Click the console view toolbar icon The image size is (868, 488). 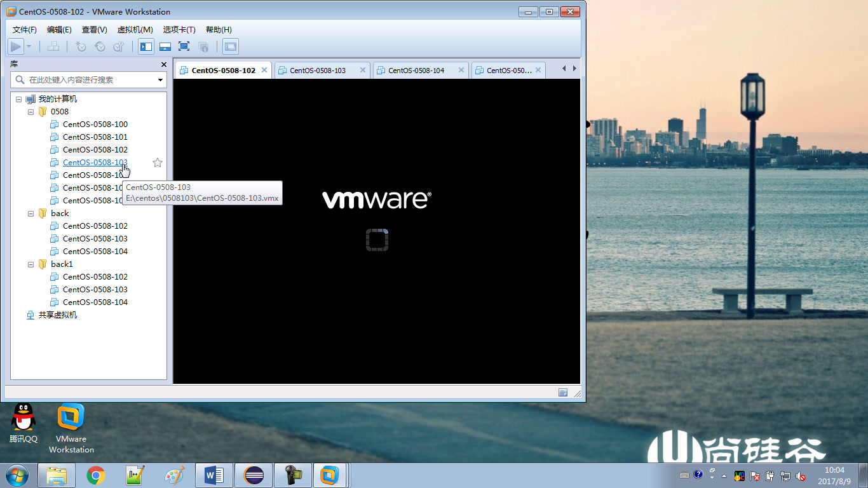click(x=231, y=46)
